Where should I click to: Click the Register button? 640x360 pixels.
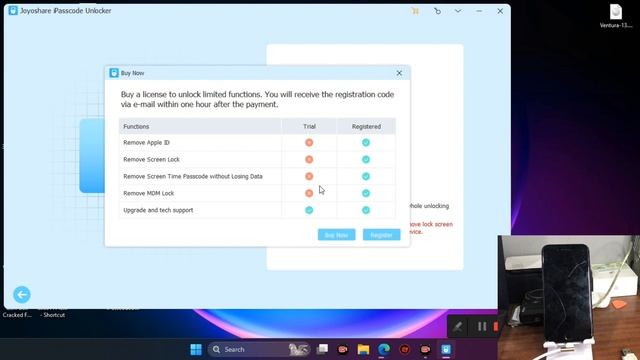382,235
